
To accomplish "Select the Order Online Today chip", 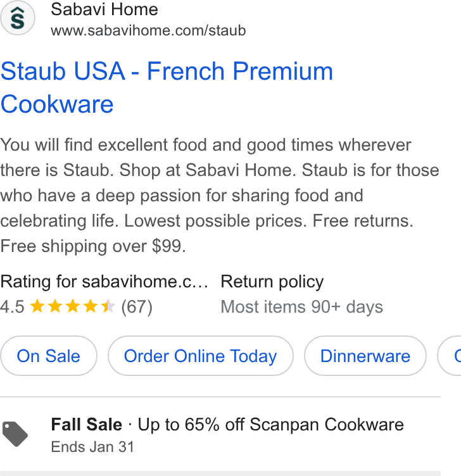I will (201, 356).
